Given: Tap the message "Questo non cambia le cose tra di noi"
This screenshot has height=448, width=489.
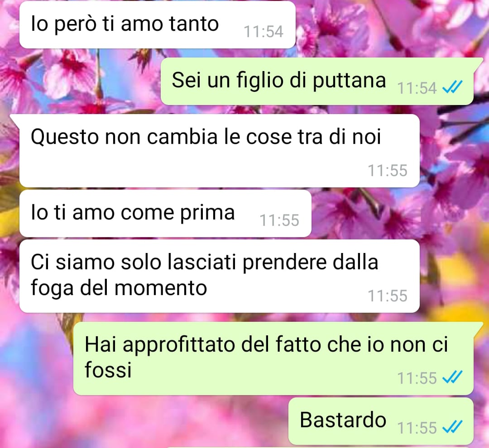Looking at the screenshot, I should click(219, 151).
